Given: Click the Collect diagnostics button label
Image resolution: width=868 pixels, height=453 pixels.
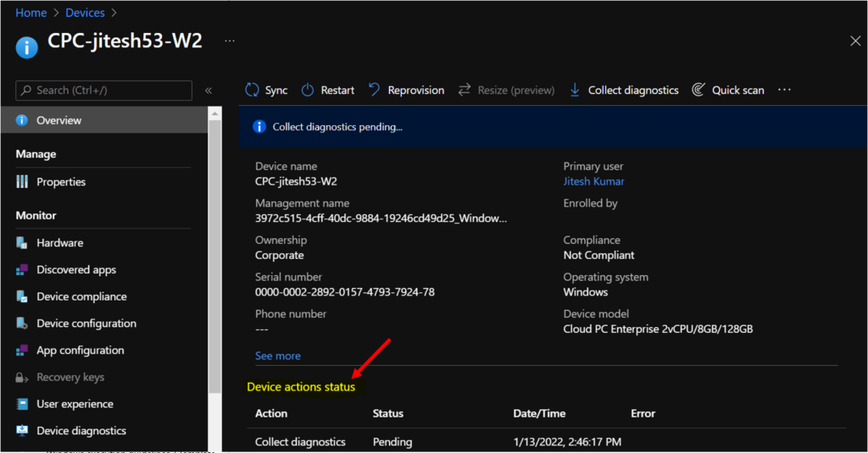Looking at the screenshot, I should tap(633, 90).
